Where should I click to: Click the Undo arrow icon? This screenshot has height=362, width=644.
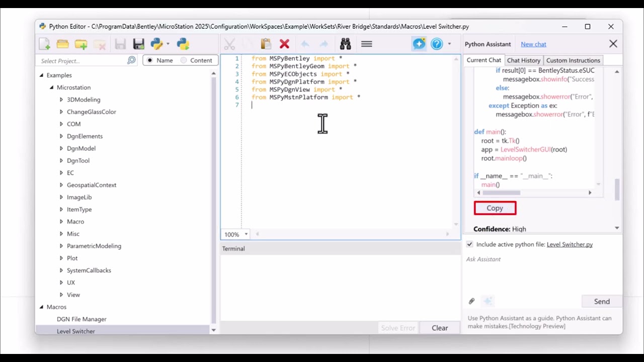point(305,44)
